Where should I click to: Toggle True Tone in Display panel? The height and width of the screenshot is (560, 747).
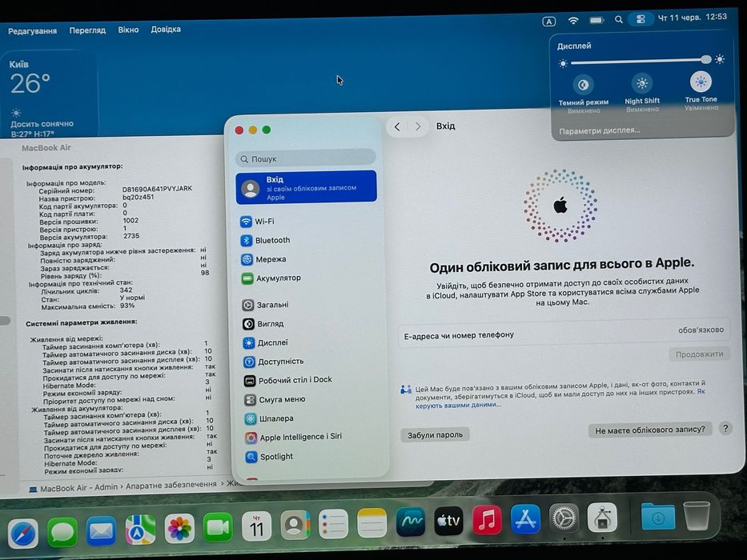701,82
